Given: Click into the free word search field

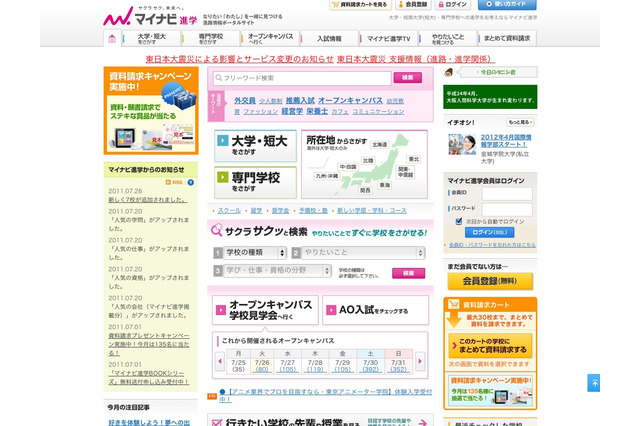Looking at the screenshot, I should pyautogui.click(x=302, y=78).
